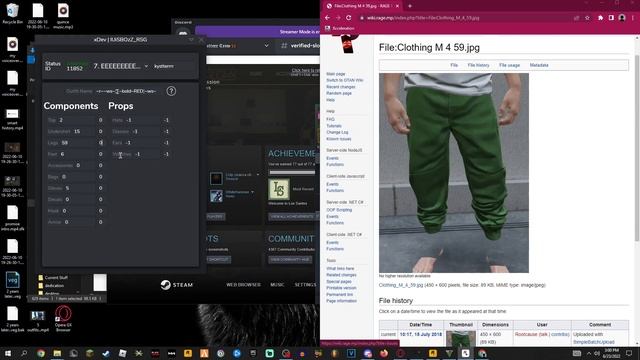Expand the system tray hidden icons chevron
640x360 pixels.
tap(589, 353)
